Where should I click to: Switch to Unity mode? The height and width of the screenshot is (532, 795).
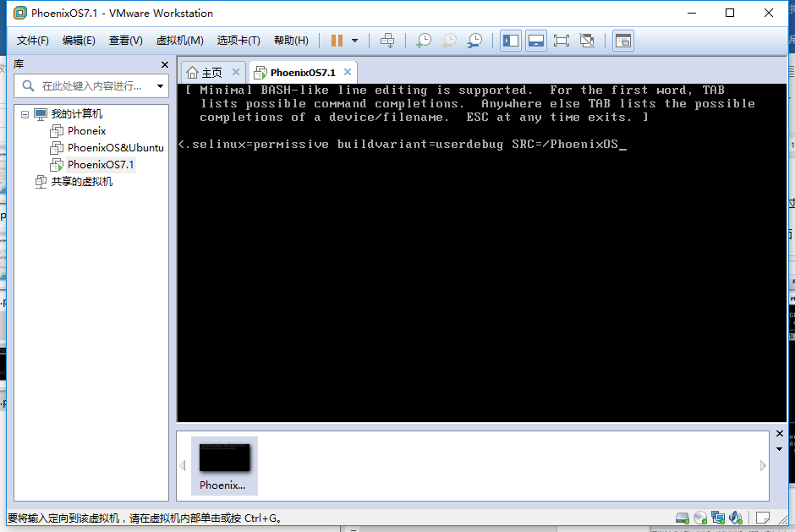[x=587, y=41]
